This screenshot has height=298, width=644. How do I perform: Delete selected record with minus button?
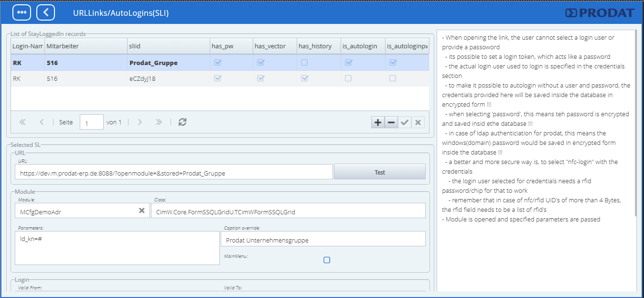391,123
